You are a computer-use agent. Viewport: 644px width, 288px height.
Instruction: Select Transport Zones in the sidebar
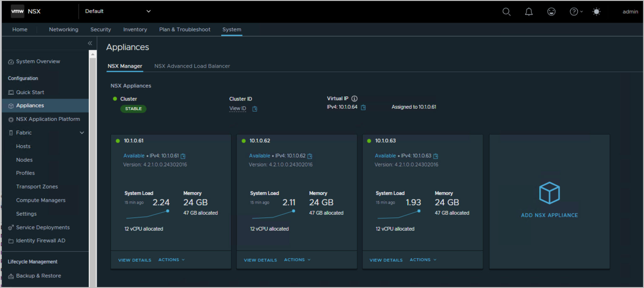click(x=37, y=187)
